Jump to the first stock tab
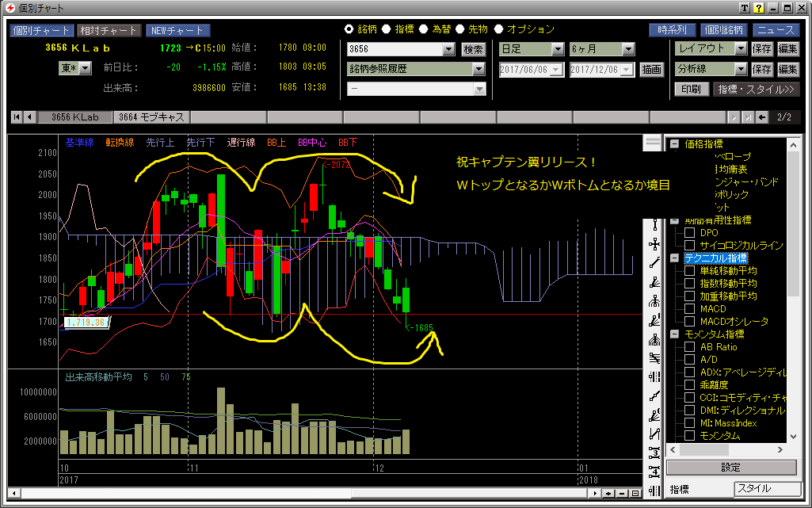Viewport: 812px width, 508px height. point(17,117)
